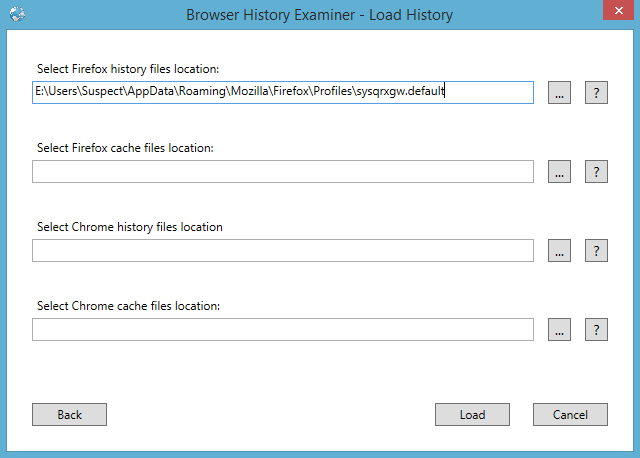Open help for Firefox history files location
This screenshot has height=458, width=640.
pyautogui.click(x=596, y=93)
